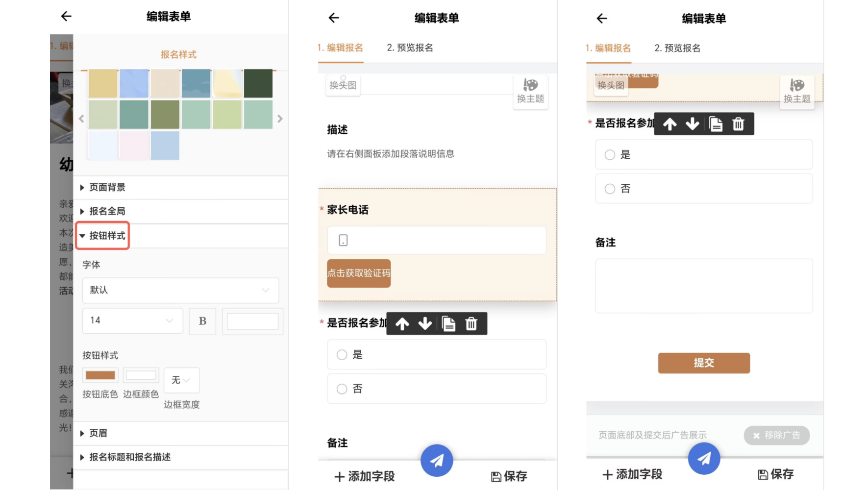
Task: Click the 提交 submit button
Action: click(x=703, y=363)
